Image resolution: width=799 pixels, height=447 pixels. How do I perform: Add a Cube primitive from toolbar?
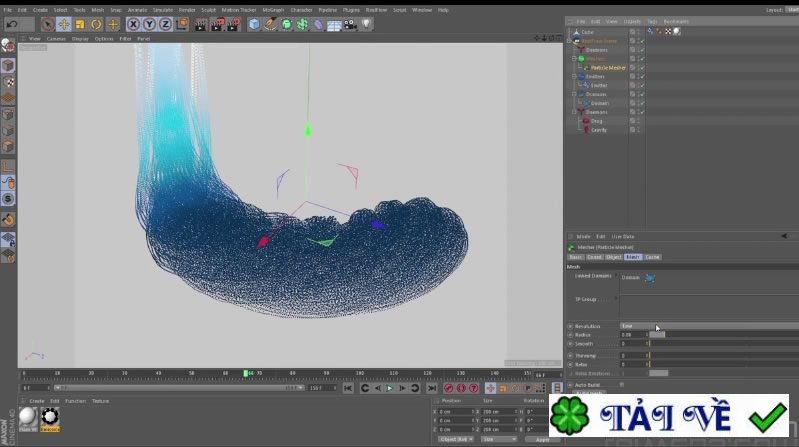[254, 24]
